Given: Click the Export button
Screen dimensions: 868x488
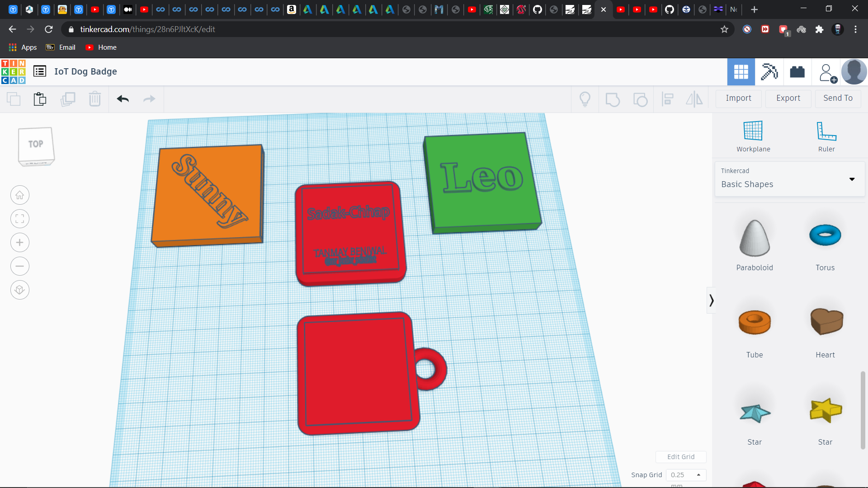Looking at the screenshot, I should 788,98.
